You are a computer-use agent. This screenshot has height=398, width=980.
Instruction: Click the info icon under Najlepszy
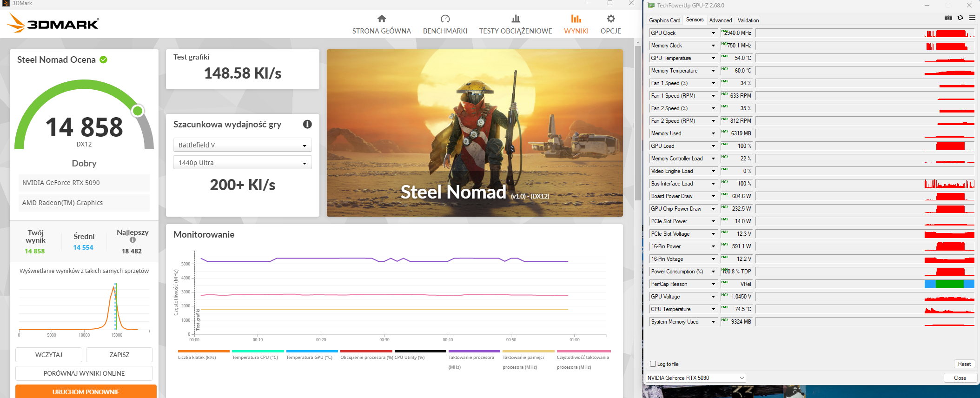click(132, 240)
